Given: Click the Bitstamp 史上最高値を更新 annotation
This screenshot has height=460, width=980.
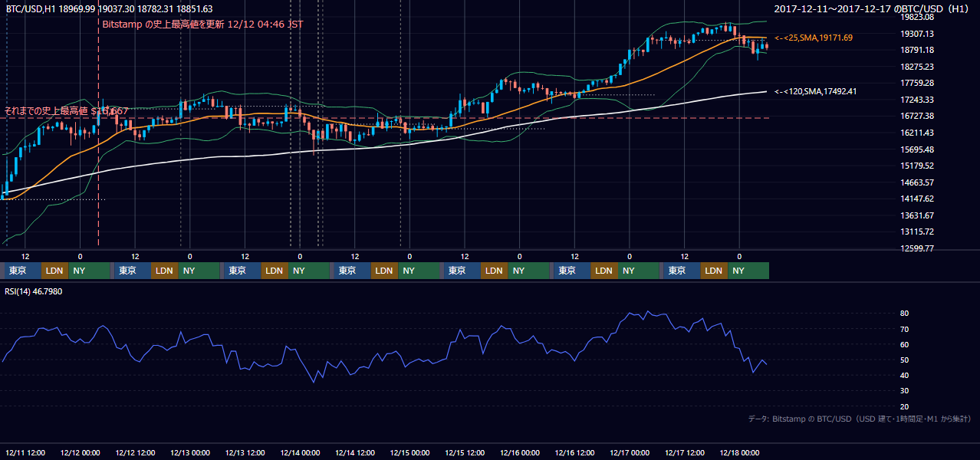Looking at the screenshot, I should (202, 24).
